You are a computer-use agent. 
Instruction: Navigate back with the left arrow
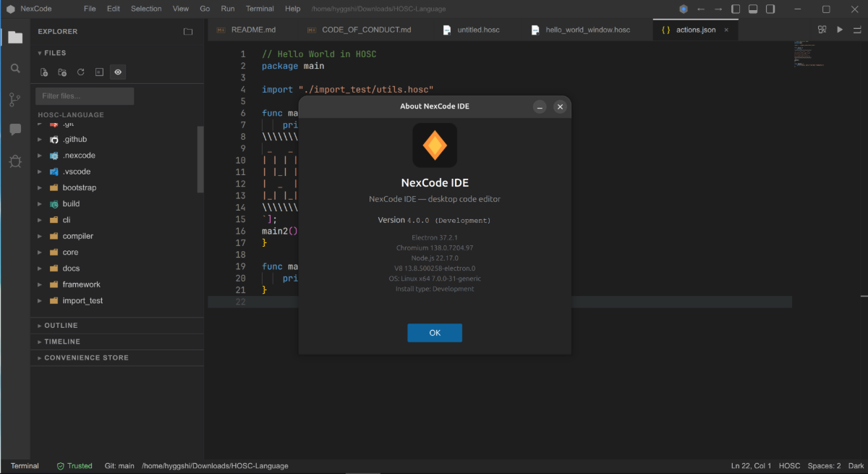click(701, 9)
